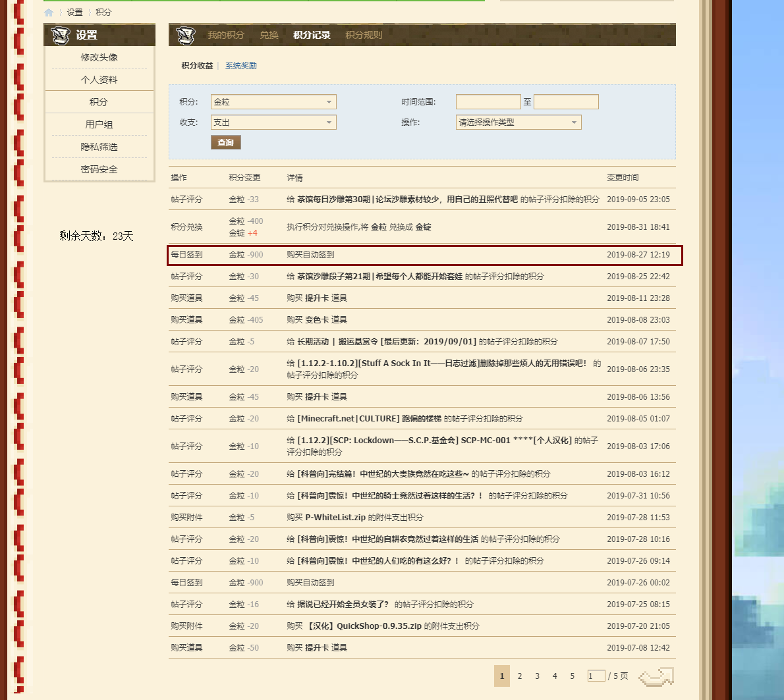This screenshot has width=784, height=700.
Task: Jump to page 5 of records
Action: click(x=572, y=676)
